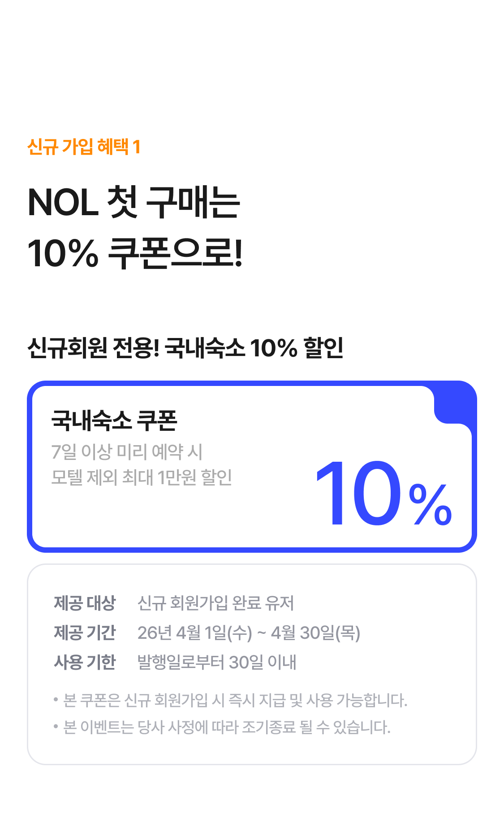504x819 pixels.
Task: Click the note starting "본 이벤트는 당사 사정에"
Action: pyautogui.click(x=227, y=727)
